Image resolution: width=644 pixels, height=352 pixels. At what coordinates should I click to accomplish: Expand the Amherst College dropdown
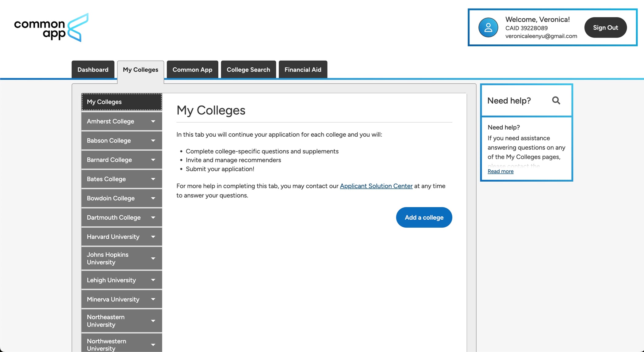153,121
